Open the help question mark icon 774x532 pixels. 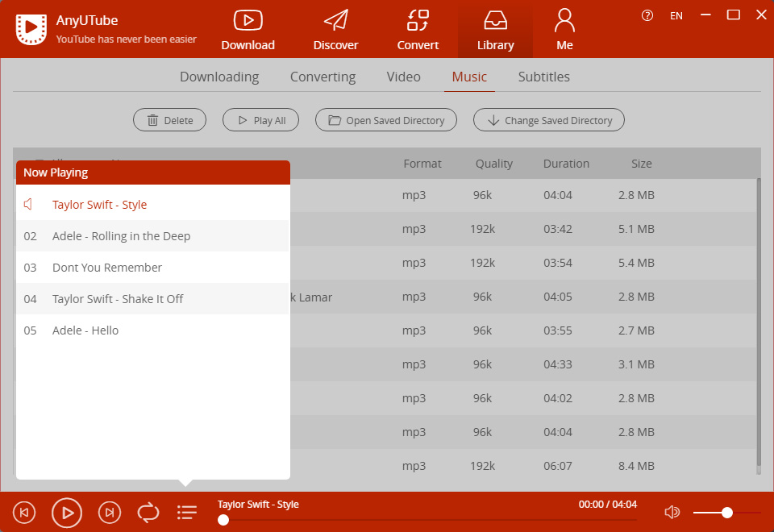647,16
